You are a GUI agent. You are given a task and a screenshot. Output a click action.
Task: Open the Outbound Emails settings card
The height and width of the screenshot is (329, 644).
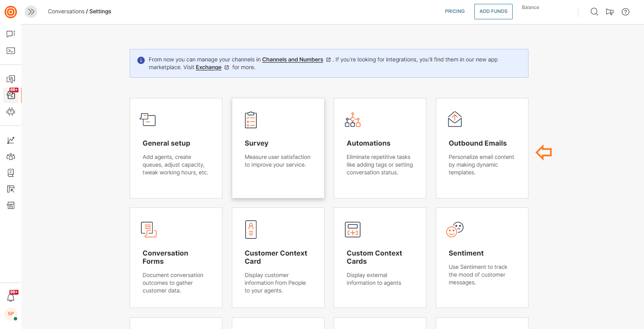(482, 148)
